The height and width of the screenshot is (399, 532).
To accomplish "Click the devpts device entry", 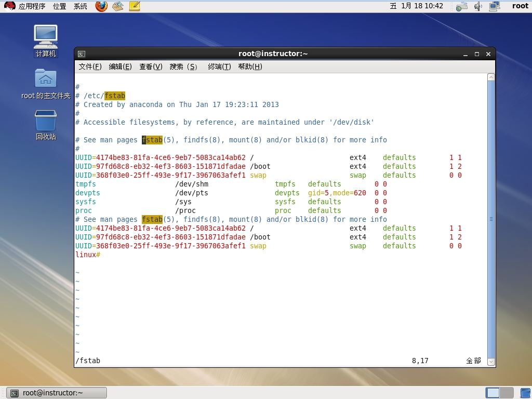I will pos(87,193).
